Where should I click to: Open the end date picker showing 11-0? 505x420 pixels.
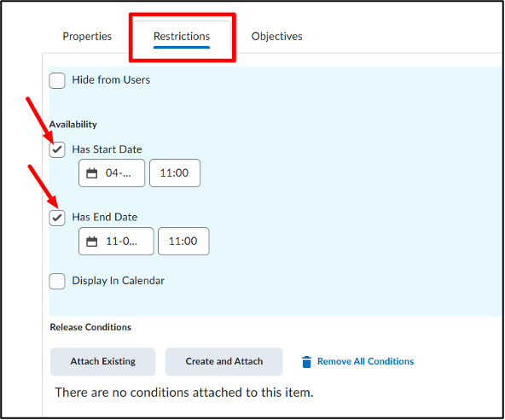(x=116, y=242)
